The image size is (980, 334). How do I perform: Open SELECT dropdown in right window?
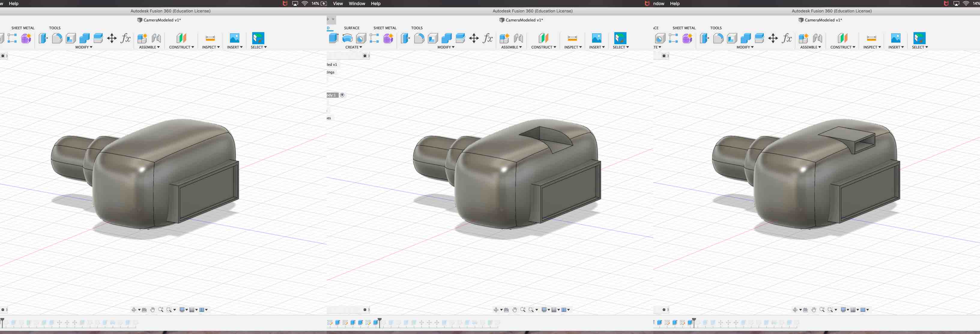[x=920, y=47]
